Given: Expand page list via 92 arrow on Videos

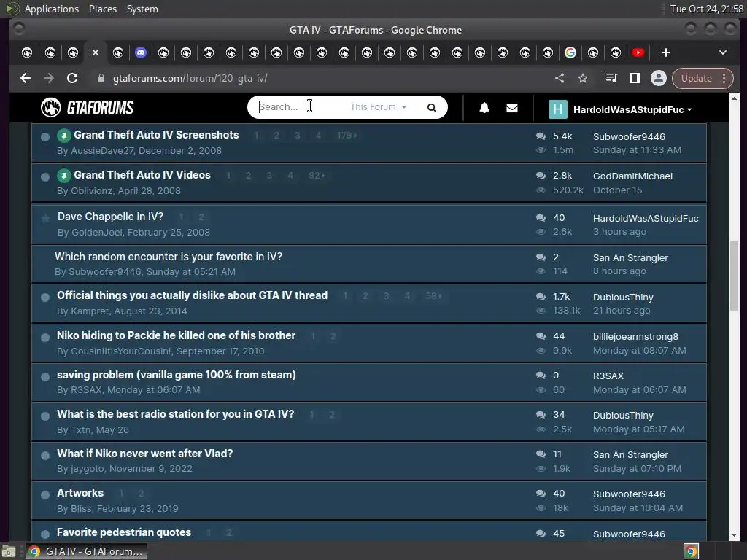Looking at the screenshot, I should tap(317, 176).
